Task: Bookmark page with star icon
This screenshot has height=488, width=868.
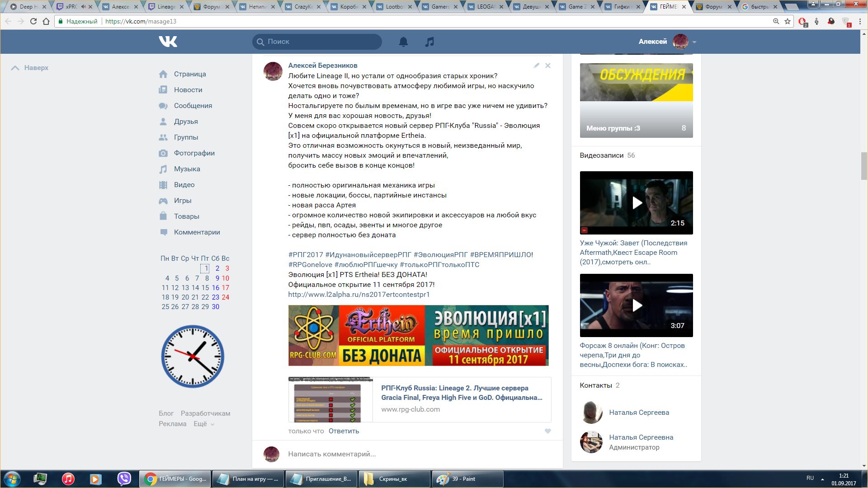Action: point(788,21)
